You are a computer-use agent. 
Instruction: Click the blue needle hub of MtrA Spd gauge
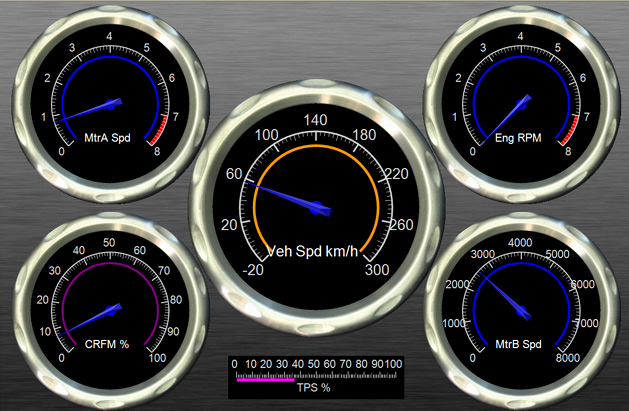[x=112, y=104]
